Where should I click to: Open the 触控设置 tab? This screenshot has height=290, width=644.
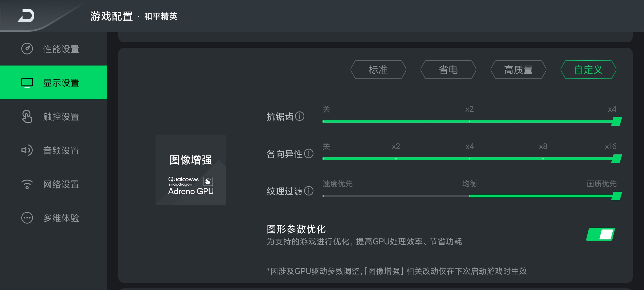coord(61,117)
